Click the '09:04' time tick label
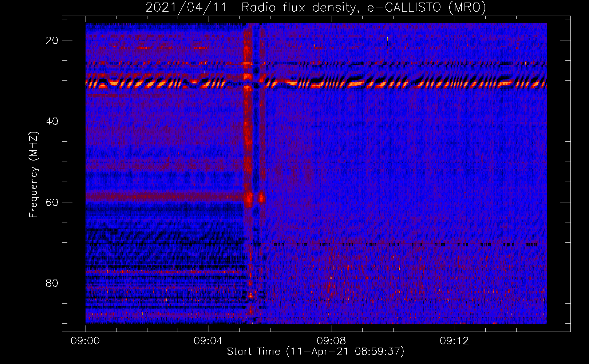Image resolution: width=589 pixels, height=364 pixels. [208, 341]
